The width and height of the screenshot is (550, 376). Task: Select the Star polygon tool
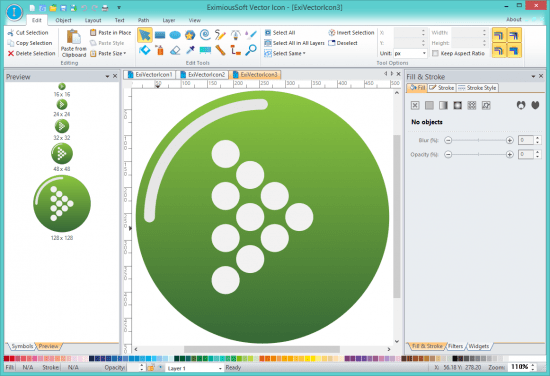pos(190,35)
